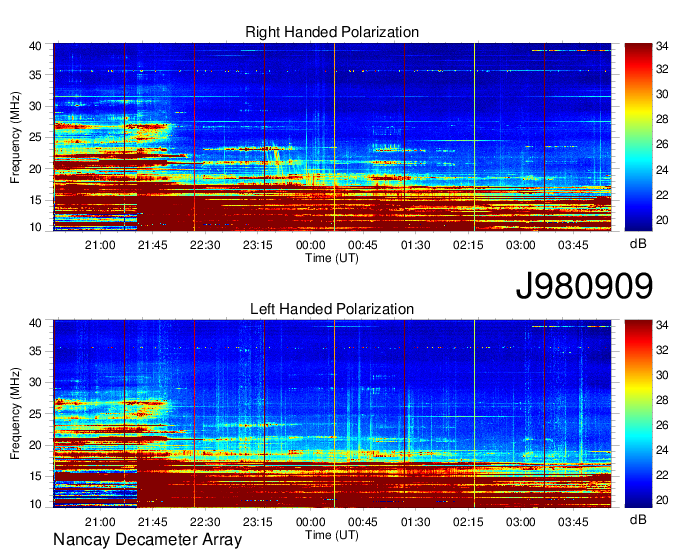Screen dimensions: 680x552
Task: Click the "Right Handed Polarization" plot title
Action: (332, 32)
